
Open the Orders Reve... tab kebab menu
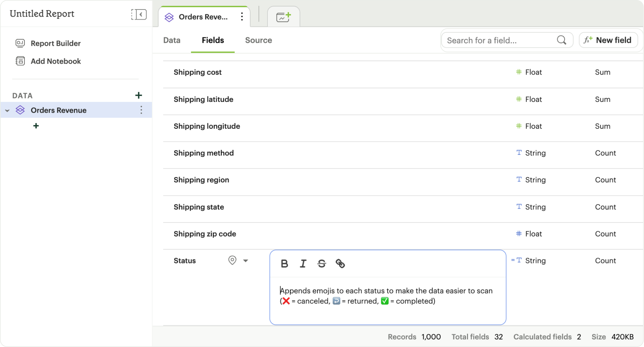pyautogui.click(x=242, y=17)
